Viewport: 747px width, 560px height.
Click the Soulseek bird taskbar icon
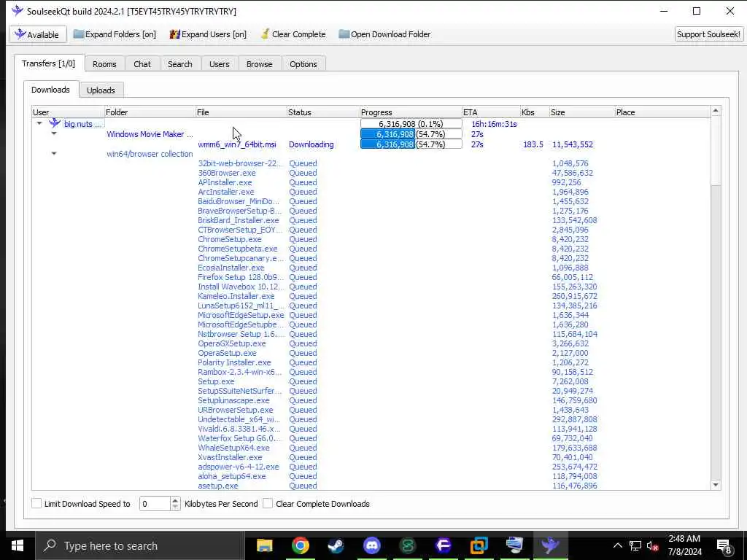[x=550, y=545]
